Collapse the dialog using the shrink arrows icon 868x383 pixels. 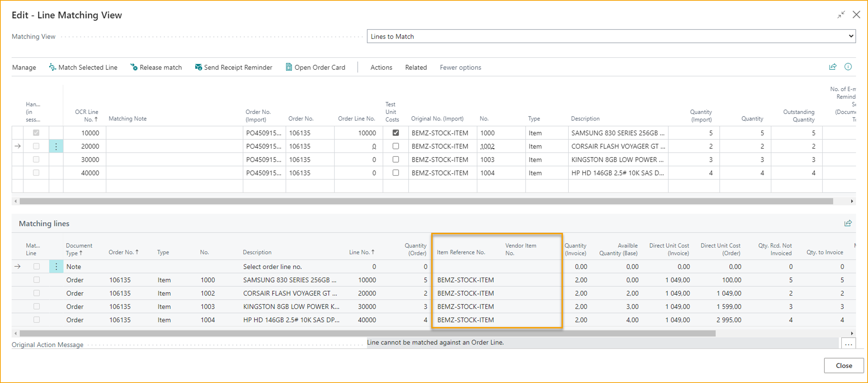[x=841, y=15]
